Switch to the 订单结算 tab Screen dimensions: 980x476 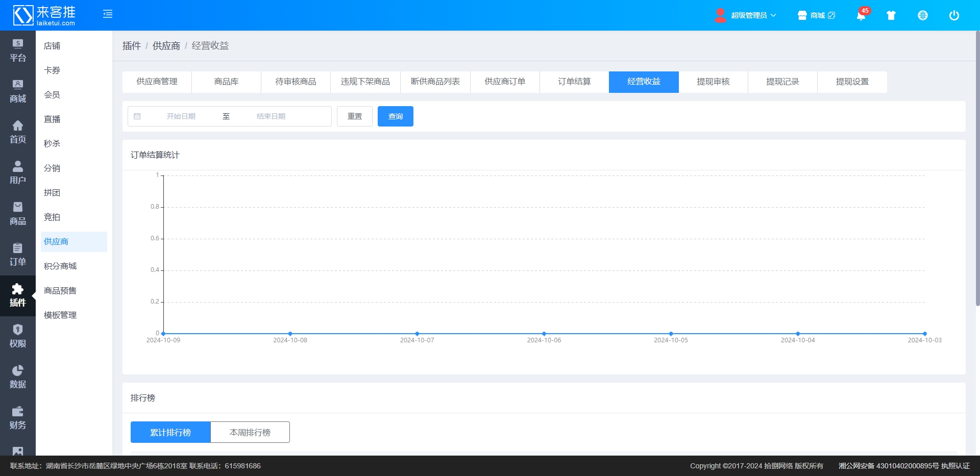click(574, 82)
